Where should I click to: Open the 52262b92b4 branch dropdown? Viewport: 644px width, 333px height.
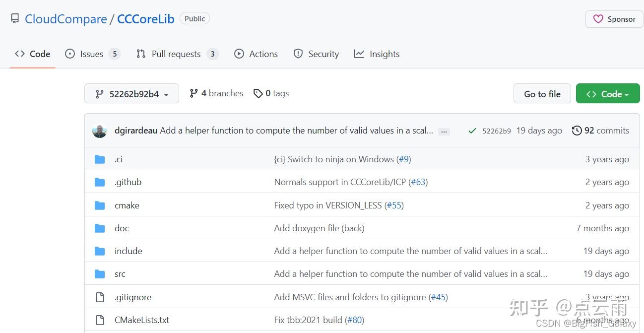131,94
